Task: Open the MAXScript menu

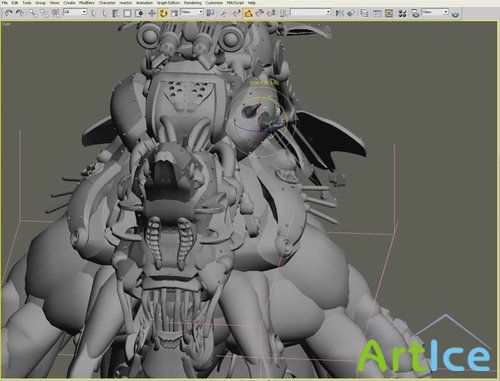Action: point(235,3)
